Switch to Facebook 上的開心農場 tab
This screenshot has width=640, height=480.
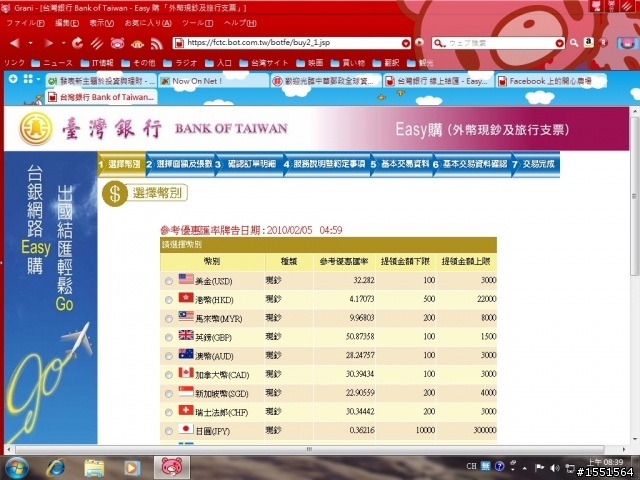(551, 81)
